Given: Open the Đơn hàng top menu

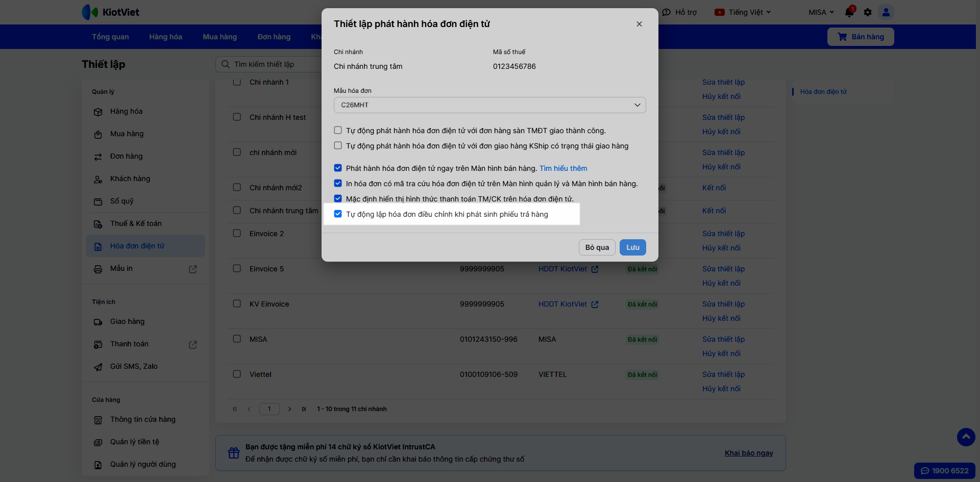Looking at the screenshot, I should click(274, 37).
